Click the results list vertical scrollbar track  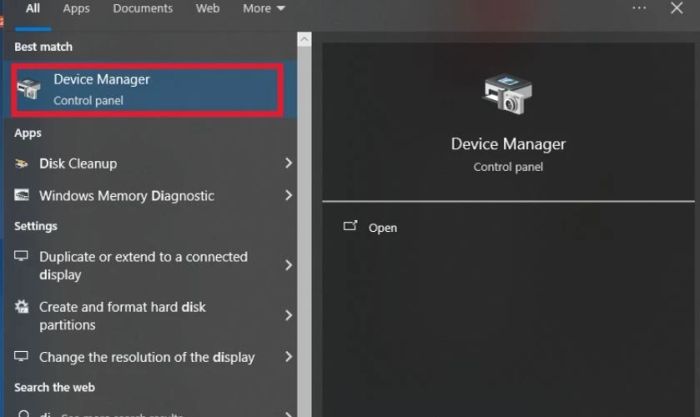[x=304, y=231]
